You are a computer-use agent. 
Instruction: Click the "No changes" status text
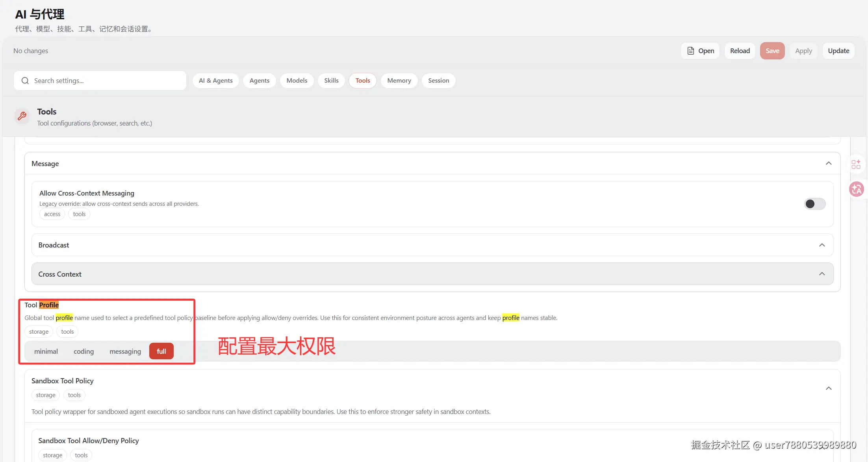[31, 51]
